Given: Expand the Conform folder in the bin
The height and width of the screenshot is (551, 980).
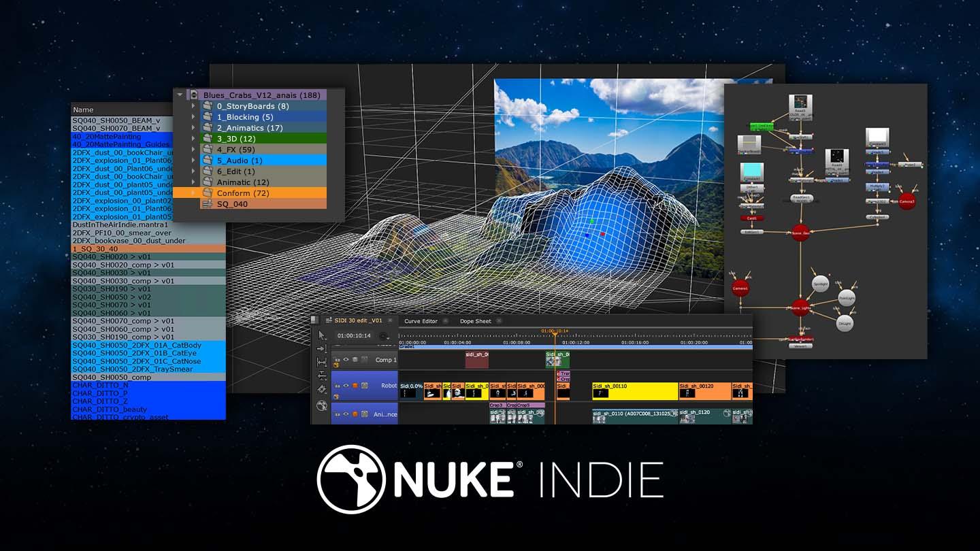Looking at the screenshot, I should coord(193,193).
